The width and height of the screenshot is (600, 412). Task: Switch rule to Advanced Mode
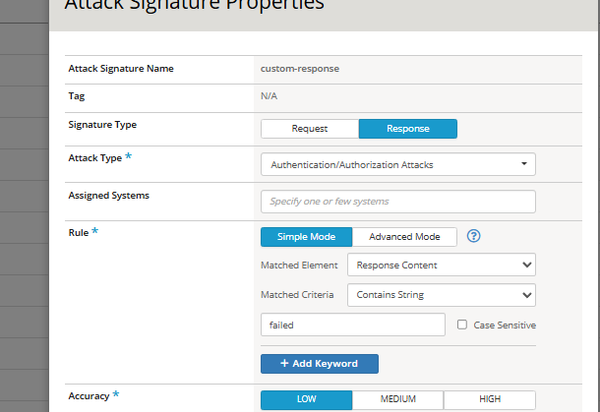404,237
